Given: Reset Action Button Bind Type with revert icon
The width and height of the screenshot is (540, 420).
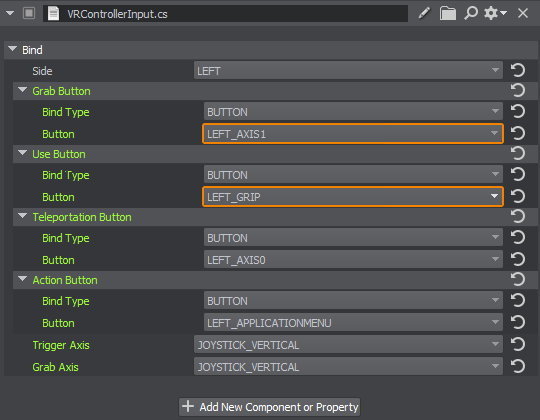Looking at the screenshot, I should [x=518, y=300].
